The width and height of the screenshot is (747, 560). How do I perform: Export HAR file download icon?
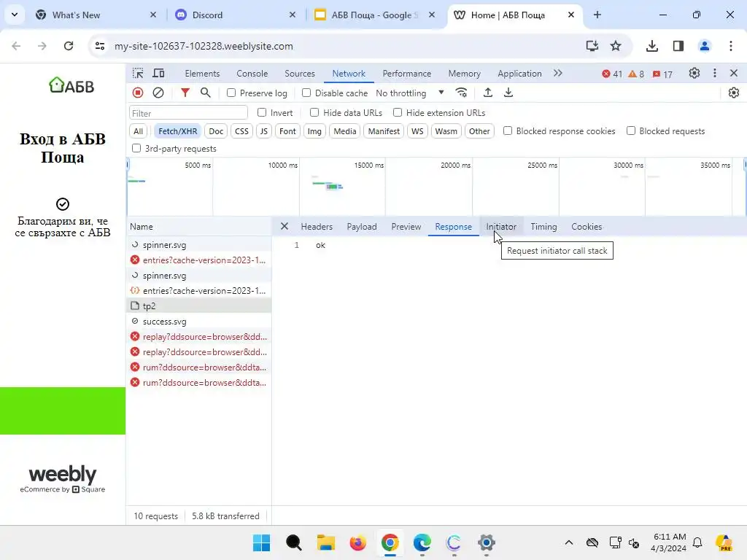click(x=508, y=93)
